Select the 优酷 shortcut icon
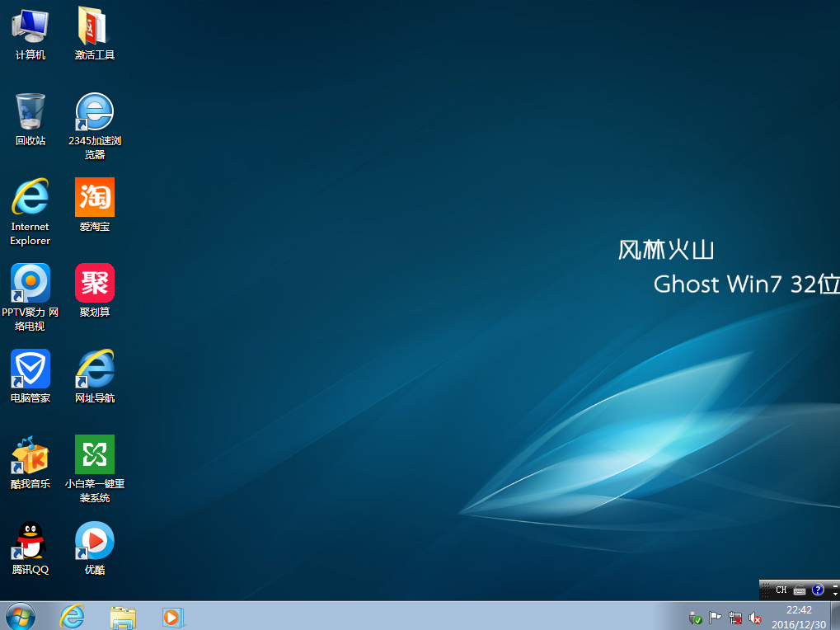Image resolution: width=840 pixels, height=630 pixels. point(95,548)
